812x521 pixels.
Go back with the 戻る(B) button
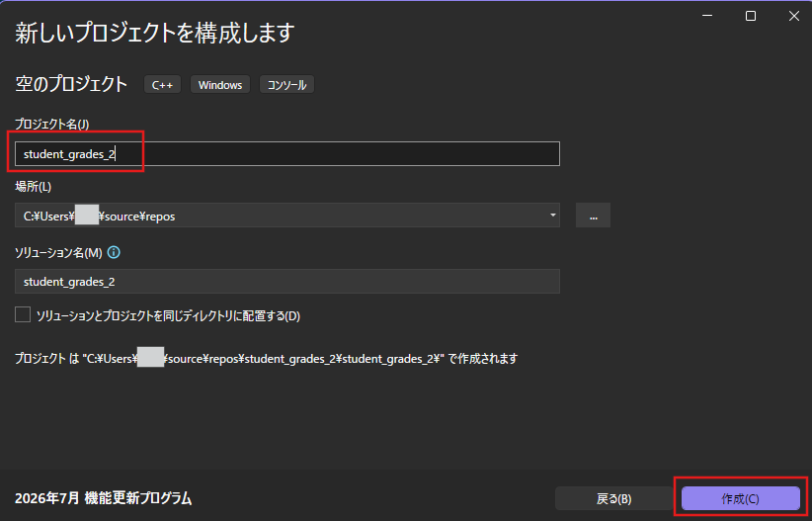click(613, 498)
